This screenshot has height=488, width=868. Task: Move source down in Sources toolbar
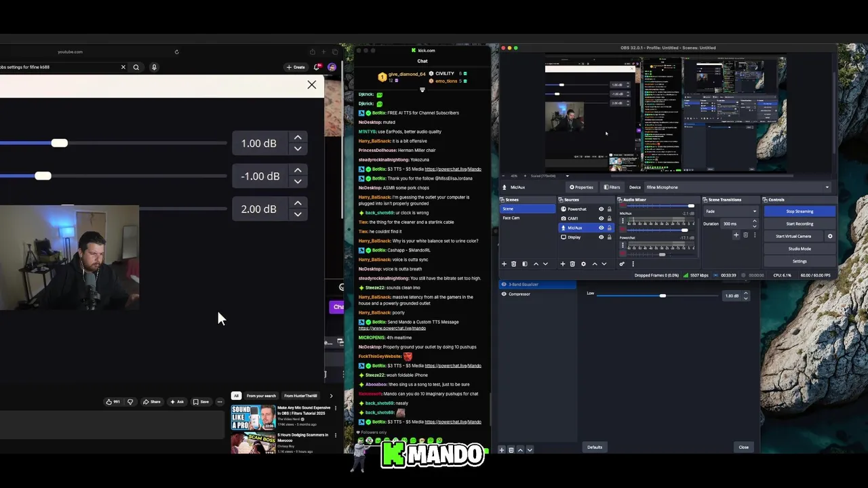tap(604, 264)
